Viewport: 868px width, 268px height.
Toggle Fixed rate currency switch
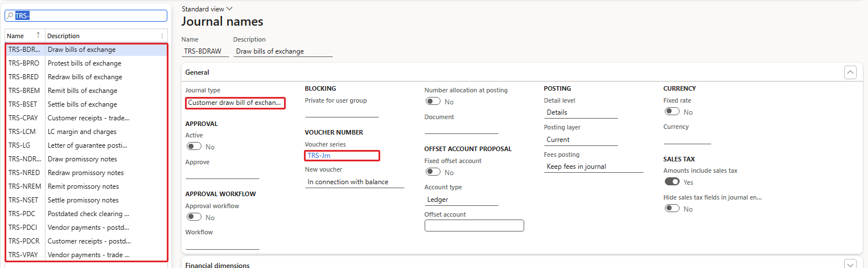[x=672, y=112]
